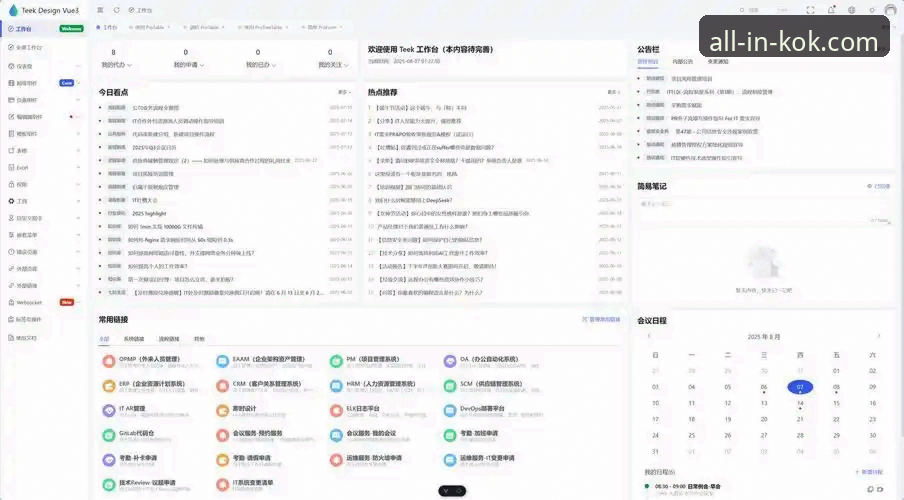Open the 考勤-加班申请 link
The width and height of the screenshot is (904, 500).
479,433
